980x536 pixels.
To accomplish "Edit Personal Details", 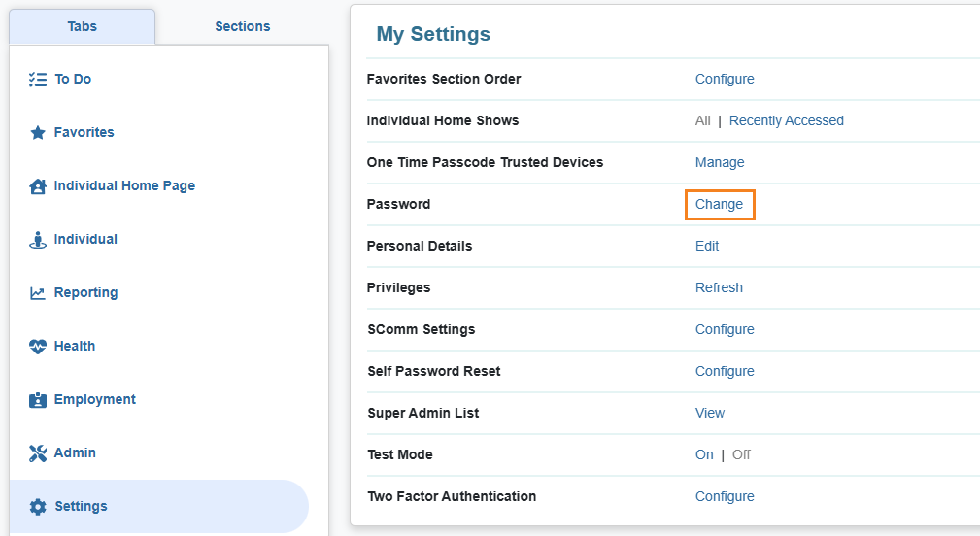I will tap(707, 246).
